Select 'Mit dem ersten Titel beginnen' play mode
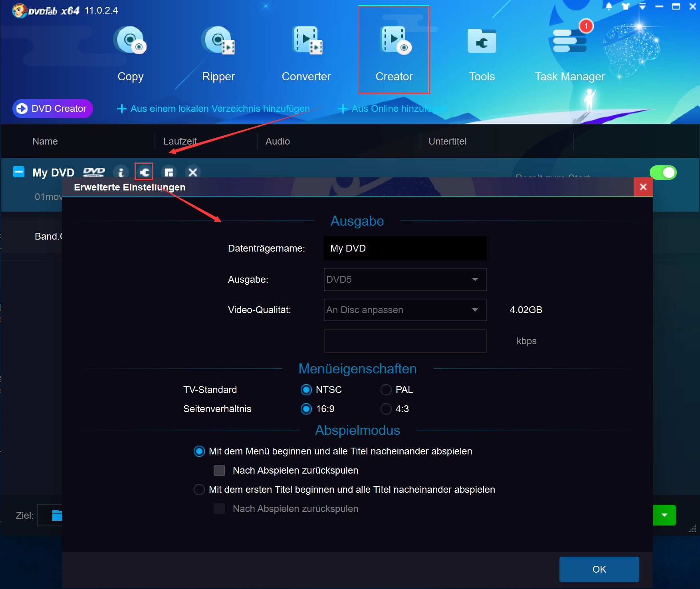 [x=199, y=490]
